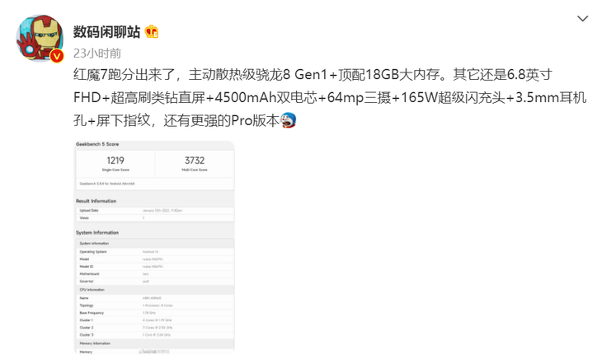Click the Cluster 3 row in image
The image size is (602, 364).
[x=155, y=335]
